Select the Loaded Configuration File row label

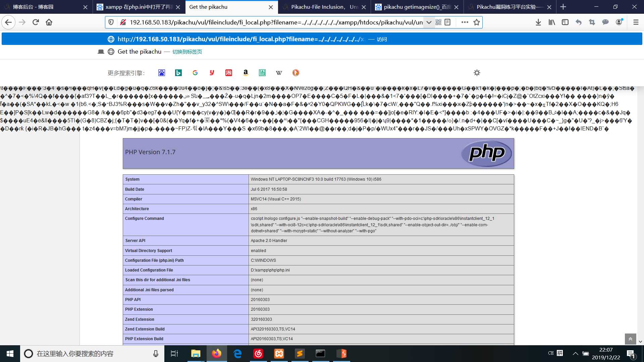149,270
